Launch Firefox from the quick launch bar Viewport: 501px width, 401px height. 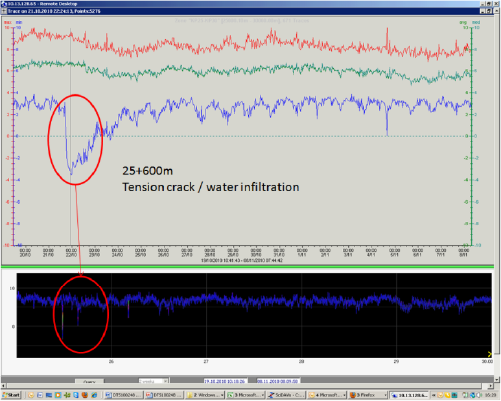85,395
